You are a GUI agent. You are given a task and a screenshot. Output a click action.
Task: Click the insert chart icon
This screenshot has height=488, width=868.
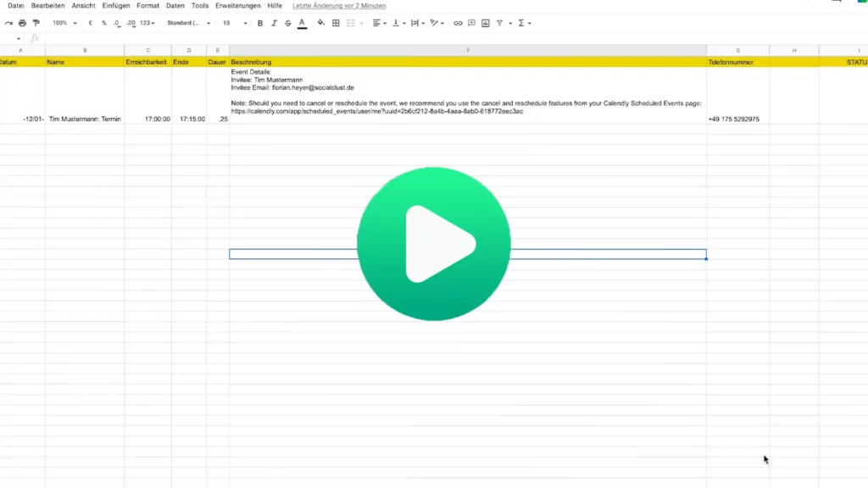(485, 23)
